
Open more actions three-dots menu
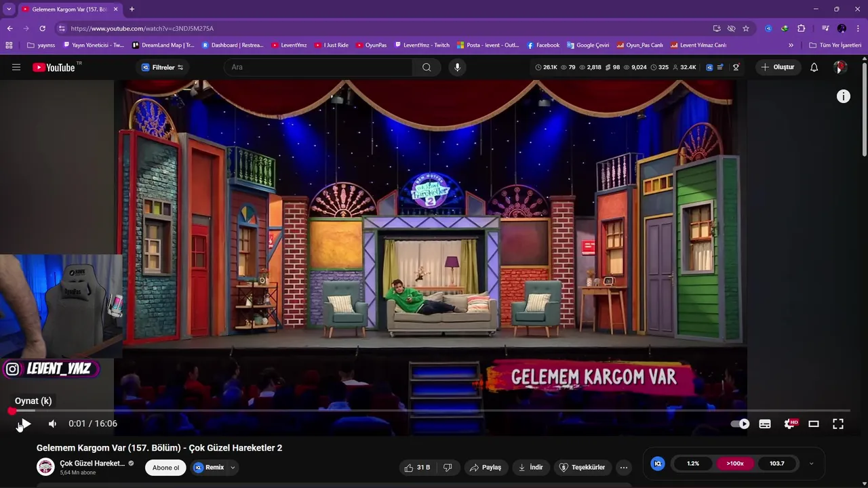(624, 468)
